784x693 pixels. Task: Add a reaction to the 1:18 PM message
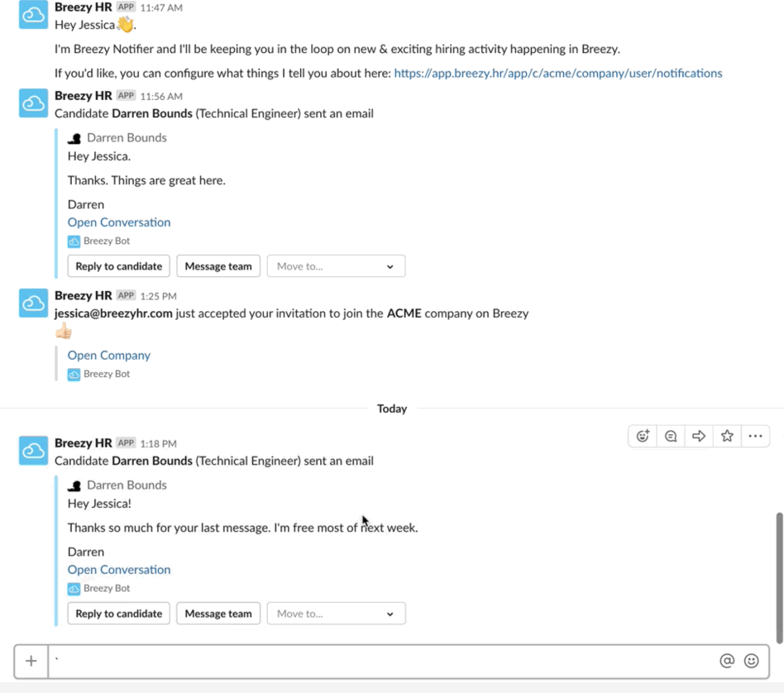coord(643,436)
